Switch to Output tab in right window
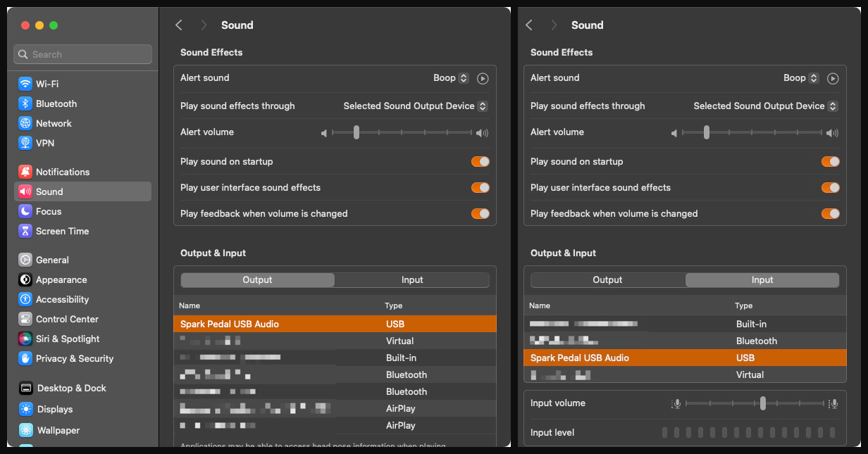This screenshot has height=454, width=868. click(608, 280)
